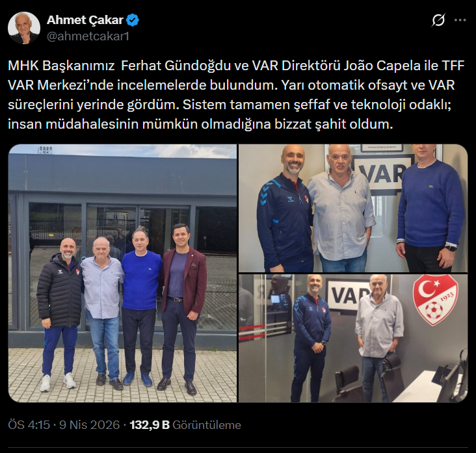
Task: Click the name Ferhat Gündoğdu in the tweet
Action: coord(176,66)
